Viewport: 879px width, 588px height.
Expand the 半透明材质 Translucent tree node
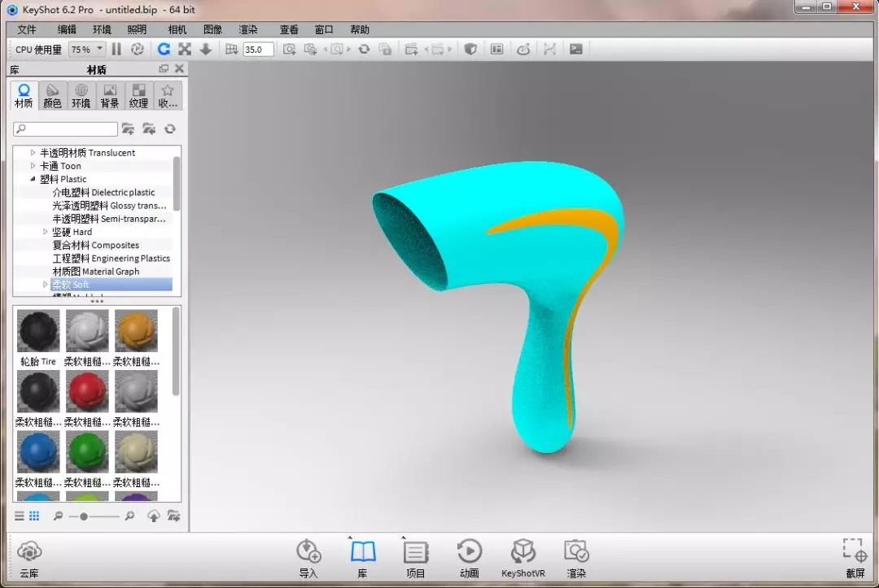click(x=33, y=153)
